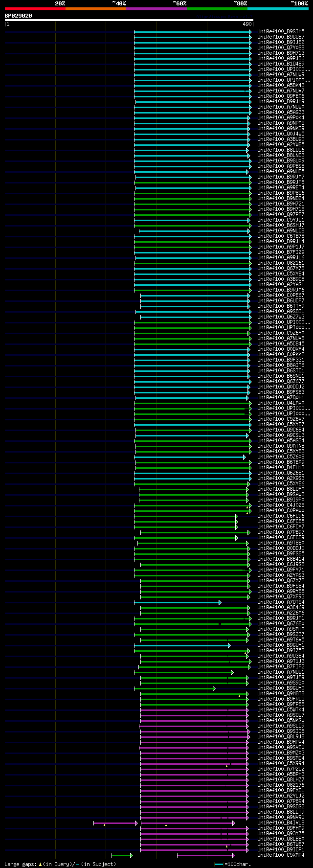Click the orange ~40% legend segment
This screenshot has width=313, height=868.
[x=96, y=9]
